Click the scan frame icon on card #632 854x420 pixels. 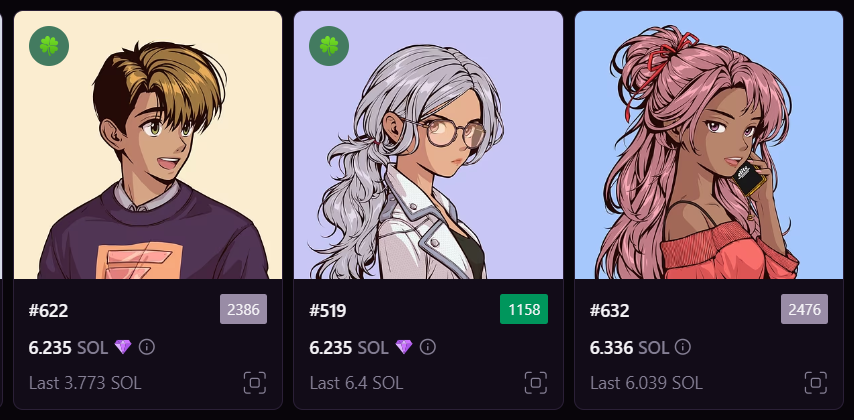(816, 382)
